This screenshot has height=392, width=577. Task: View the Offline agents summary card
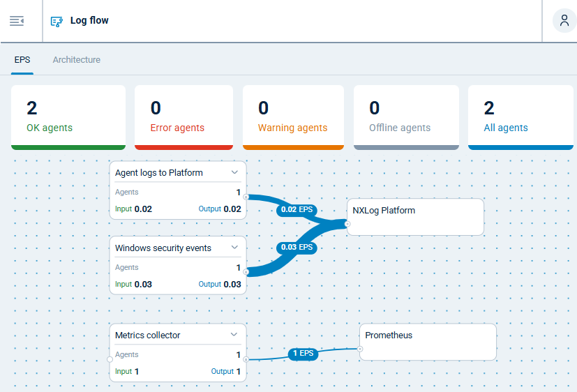406,117
